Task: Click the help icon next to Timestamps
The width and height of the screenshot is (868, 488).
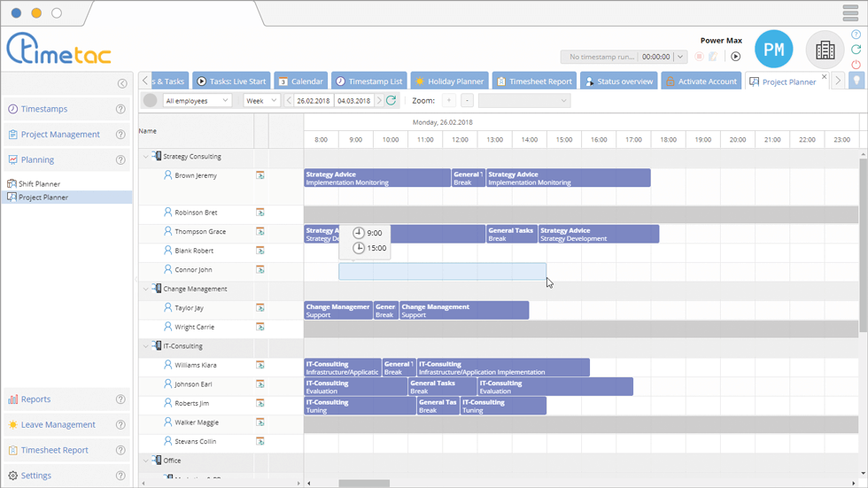Action: (x=121, y=110)
